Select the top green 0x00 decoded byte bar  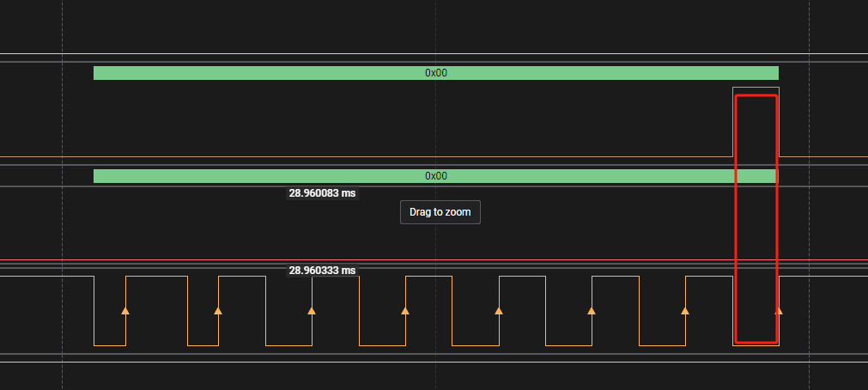[435, 73]
